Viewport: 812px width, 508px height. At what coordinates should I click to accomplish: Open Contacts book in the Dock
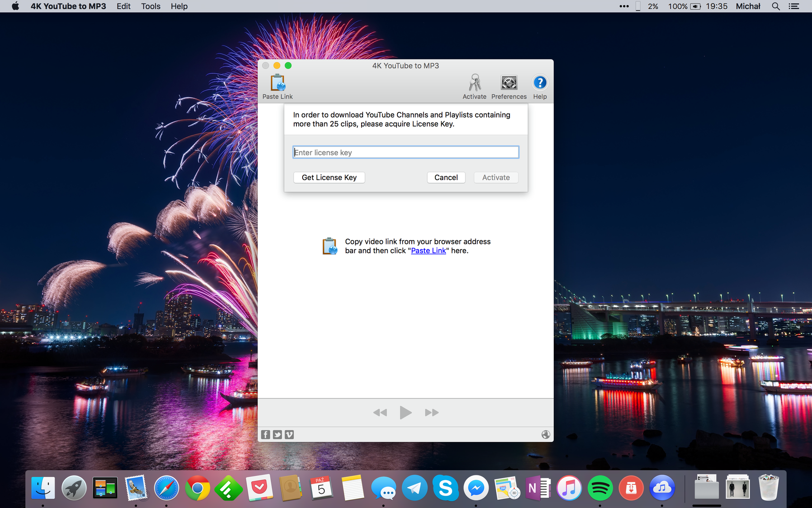point(290,488)
